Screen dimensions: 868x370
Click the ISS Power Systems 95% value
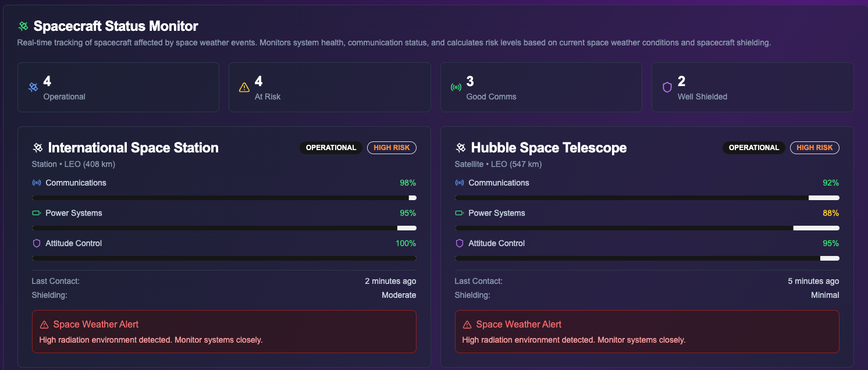[x=408, y=213]
